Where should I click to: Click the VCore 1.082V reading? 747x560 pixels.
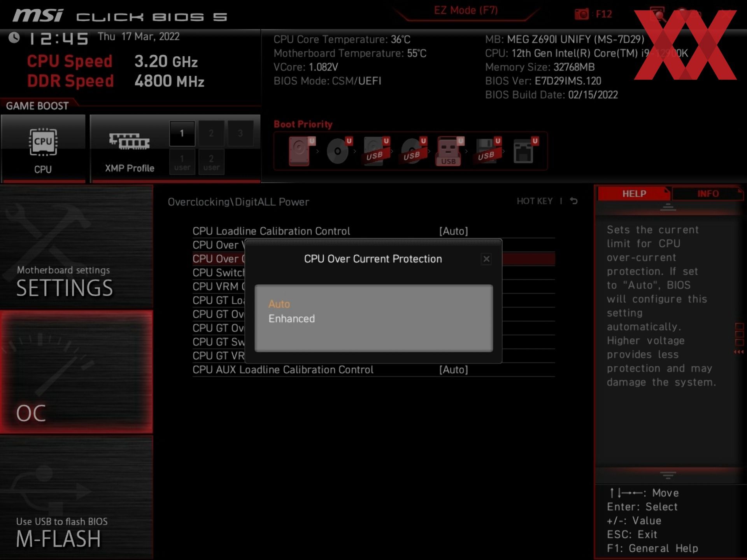point(306,67)
